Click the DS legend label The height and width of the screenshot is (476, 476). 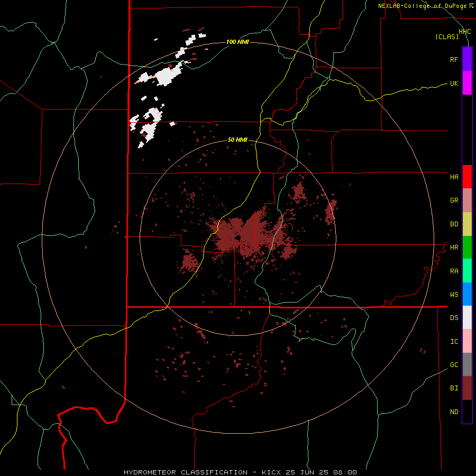click(454, 318)
